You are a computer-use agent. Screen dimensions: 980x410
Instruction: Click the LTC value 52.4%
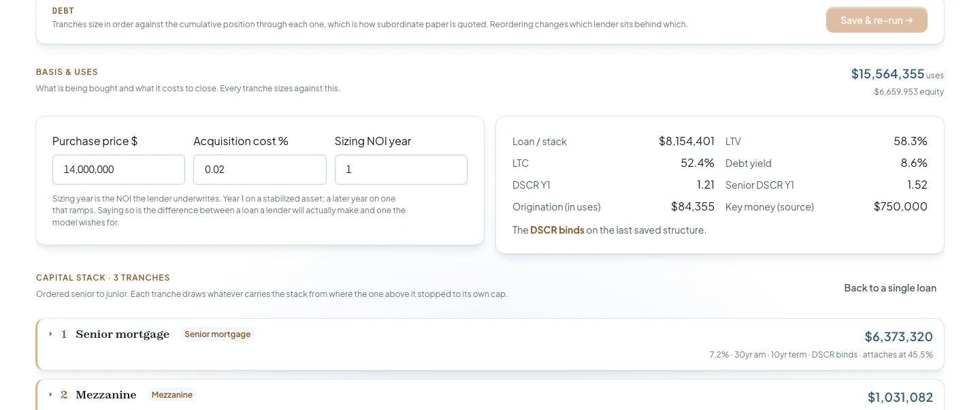pyautogui.click(x=697, y=163)
